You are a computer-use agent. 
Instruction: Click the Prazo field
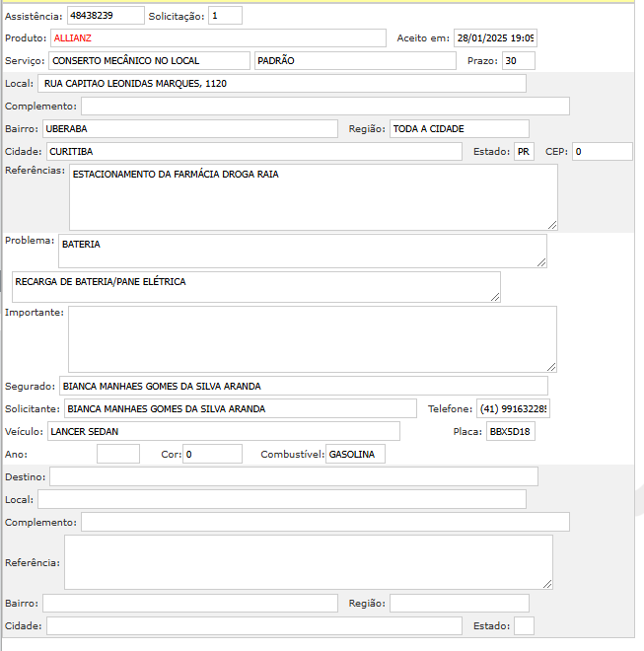click(518, 61)
